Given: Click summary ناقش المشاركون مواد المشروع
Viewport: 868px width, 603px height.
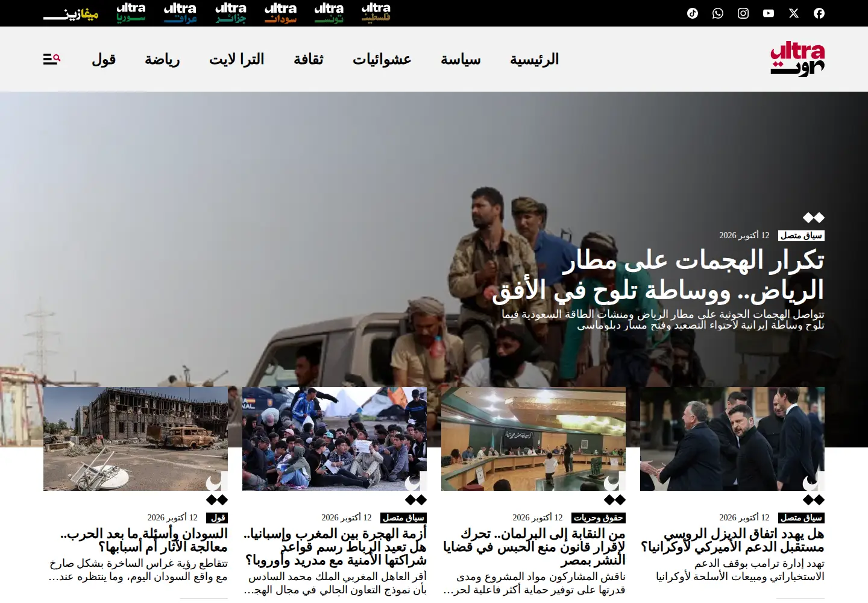Looking at the screenshot, I should pyautogui.click(x=534, y=583).
